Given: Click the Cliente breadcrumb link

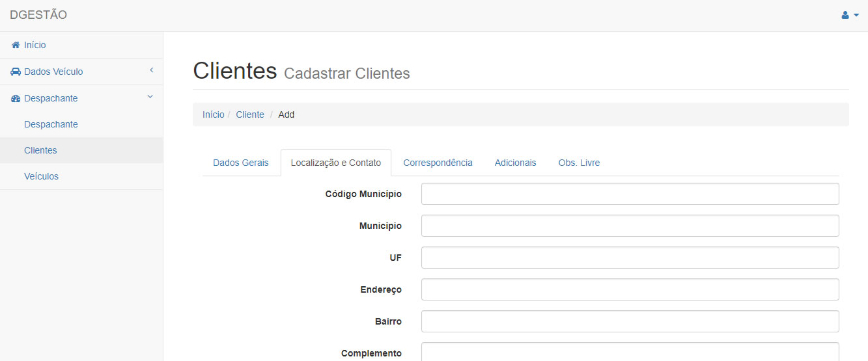Looking at the screenshot, I should point(250,114).
